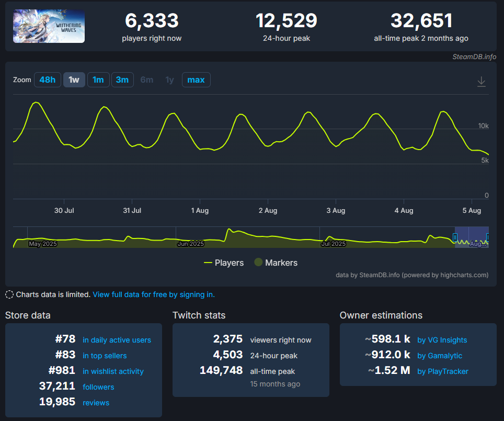
Task: Select the 48h zoom range
Action: point(47,80)
